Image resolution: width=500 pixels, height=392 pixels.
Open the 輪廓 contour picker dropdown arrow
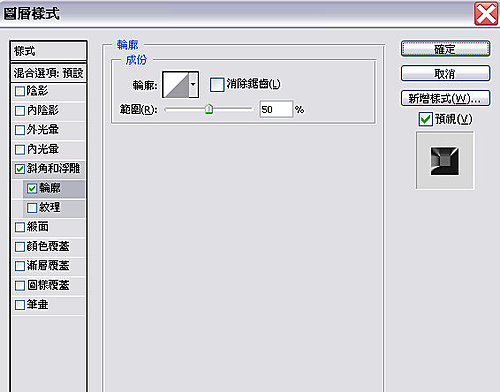pos(194,85)
